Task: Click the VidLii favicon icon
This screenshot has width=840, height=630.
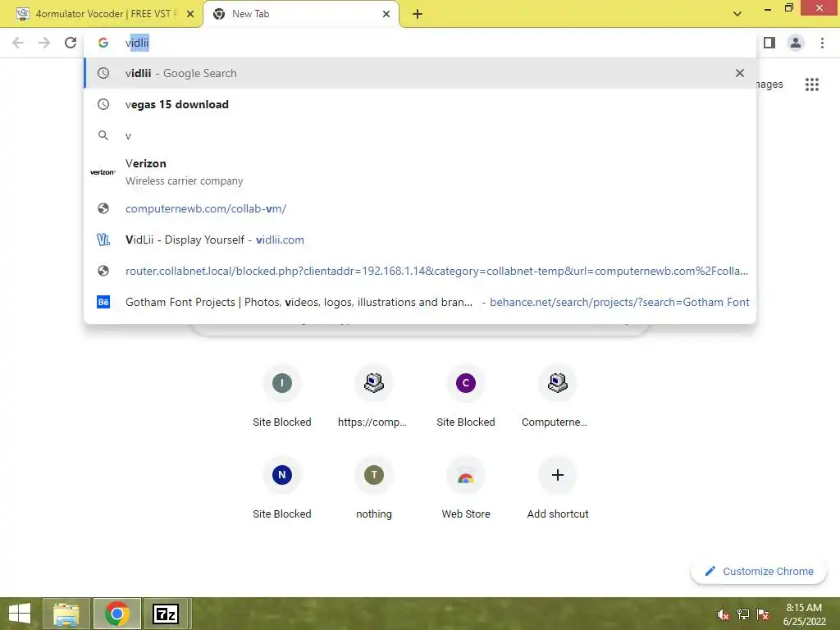Action: tap(103, 240)
